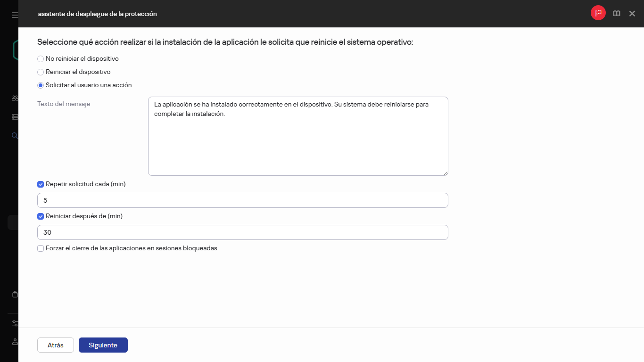This screenshot has height=362, width=644.
Task: Go back with the Atrás button
Action: [x=55, y=345]
